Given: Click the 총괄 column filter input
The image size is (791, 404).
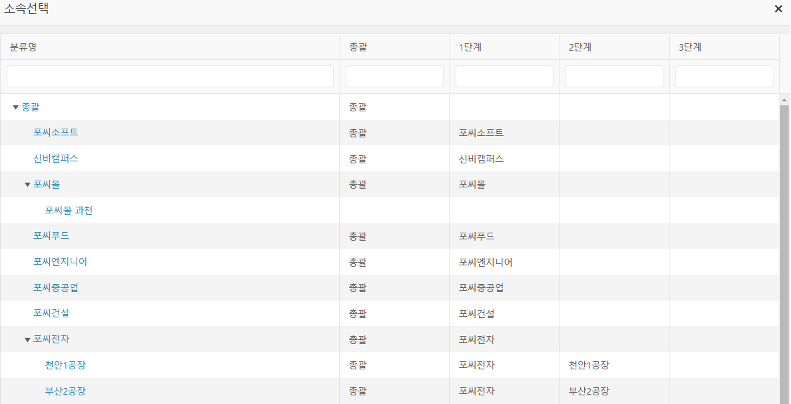Looking at the screenshot, I should tap(394, 76).
